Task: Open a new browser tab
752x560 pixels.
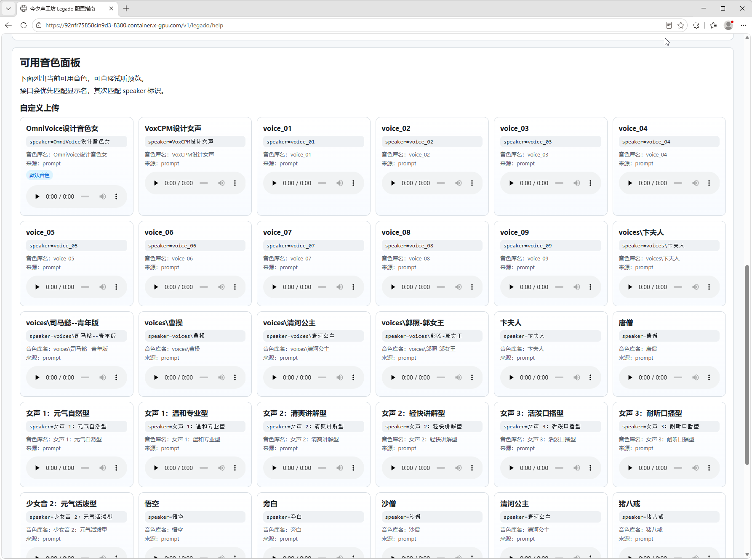Action: pos(126,8)
